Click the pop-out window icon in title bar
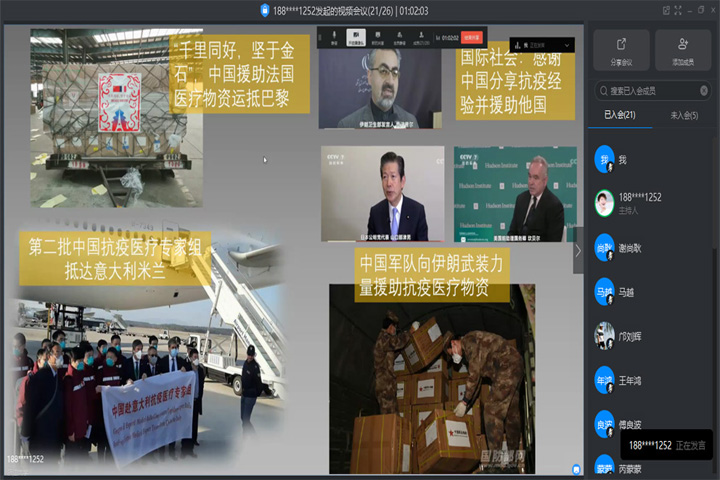 pos(666,11)
